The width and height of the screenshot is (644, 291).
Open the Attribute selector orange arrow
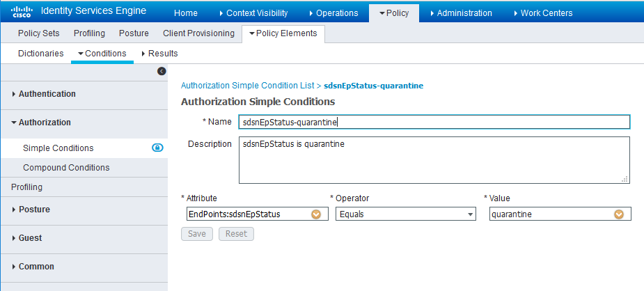pos(315,214)
